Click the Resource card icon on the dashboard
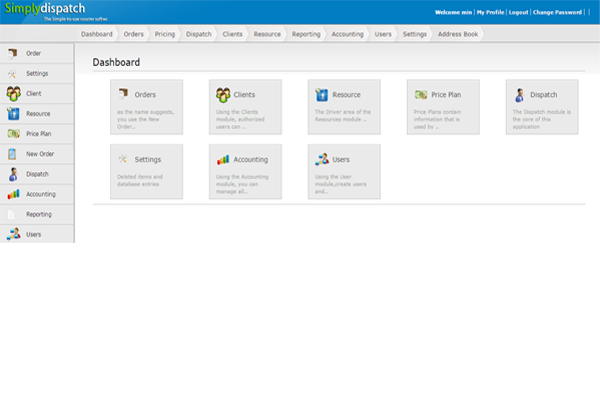Viewport: 600px width, 400px height. coord(321,95)
